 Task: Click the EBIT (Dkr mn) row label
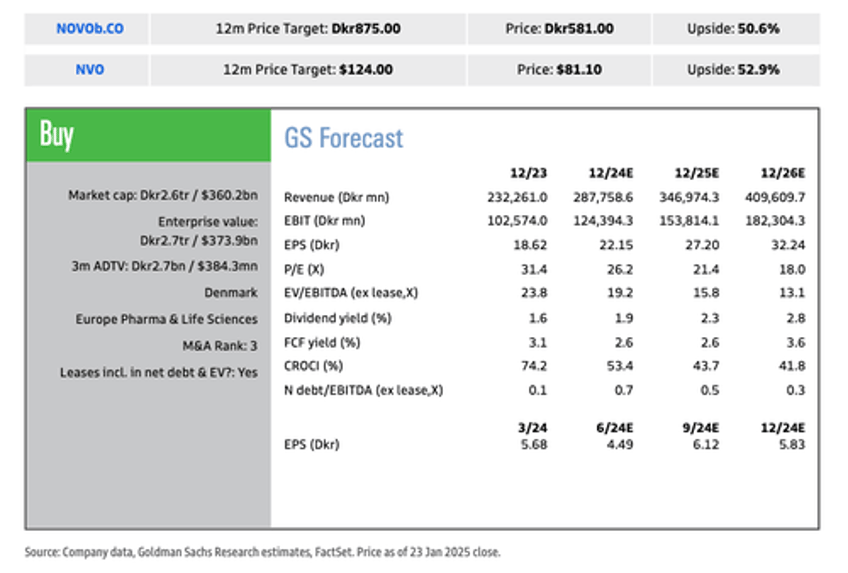[x=324, y=221]
